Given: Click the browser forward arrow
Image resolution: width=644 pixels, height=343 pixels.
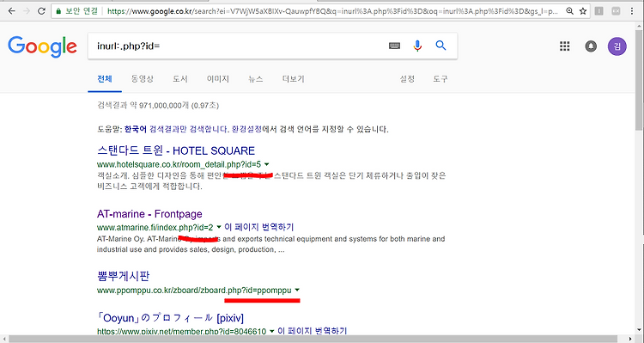Looking at the screenshot, I should pyautogui.click(x=27, y=11).
